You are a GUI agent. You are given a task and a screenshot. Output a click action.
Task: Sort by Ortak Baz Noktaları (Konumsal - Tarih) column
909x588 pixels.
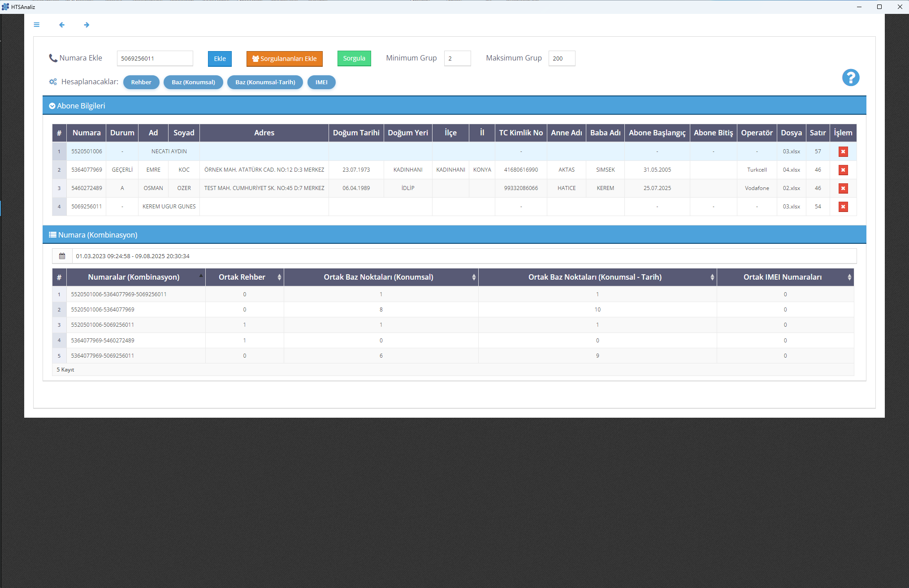click(x=597, y=277)
